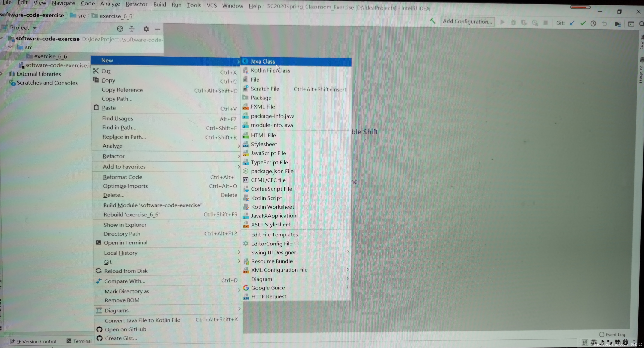Click collapse all icon in Project panel
This screenshot has height=348, width=644.
[x=132, y=29]
